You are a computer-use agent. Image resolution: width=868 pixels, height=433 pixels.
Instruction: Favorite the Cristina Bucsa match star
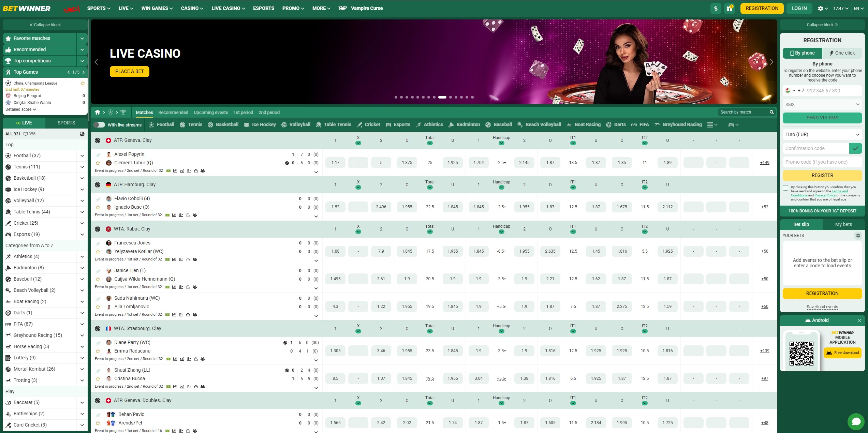[x=98, y=379]
